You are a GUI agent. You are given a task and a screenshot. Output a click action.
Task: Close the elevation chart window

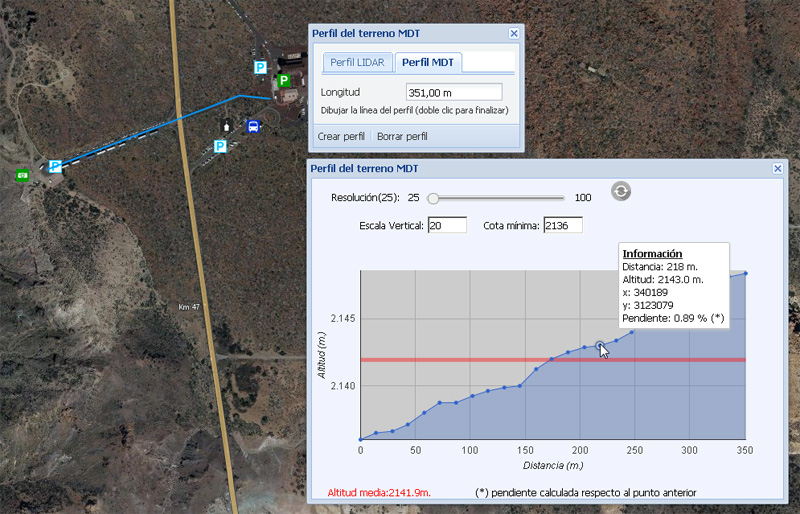pos(778,169)
